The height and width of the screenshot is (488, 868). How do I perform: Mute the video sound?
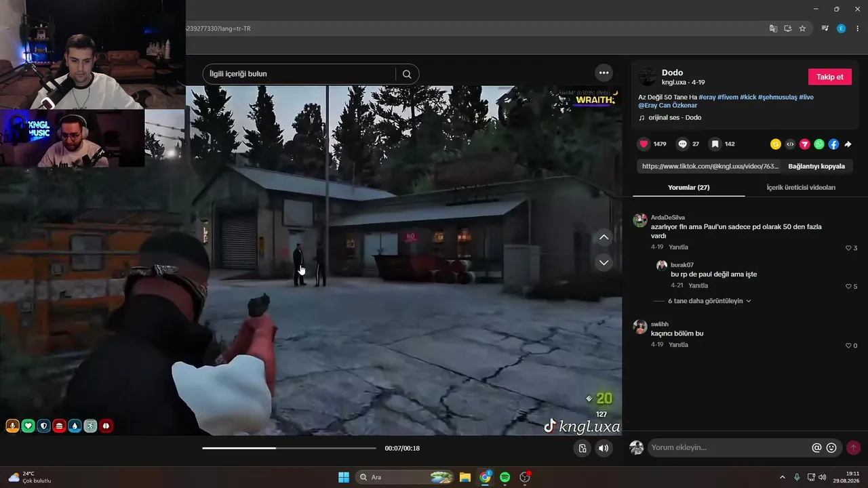(x=603, y=448)
